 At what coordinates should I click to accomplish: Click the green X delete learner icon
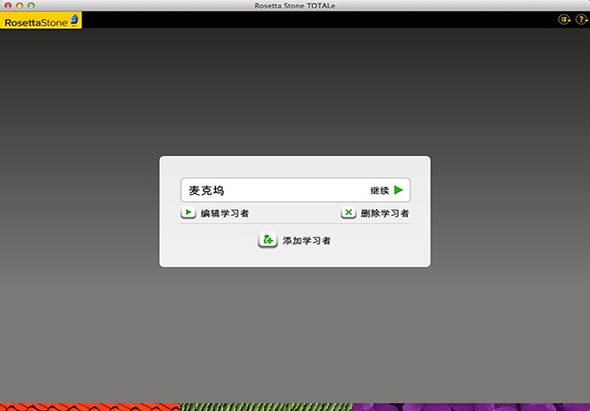348,213
